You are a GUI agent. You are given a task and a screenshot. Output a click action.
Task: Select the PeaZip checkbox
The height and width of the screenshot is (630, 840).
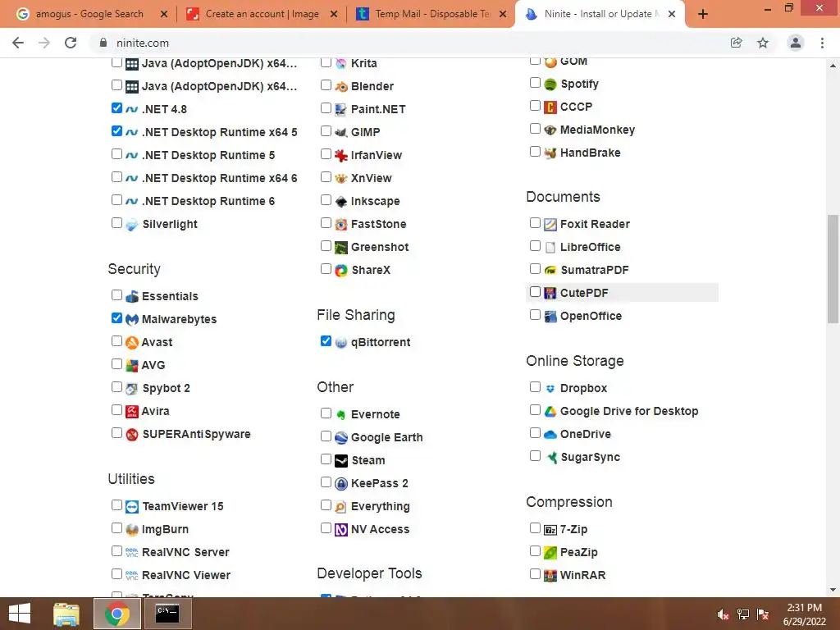pyautogui.click(x=535, y=551)
